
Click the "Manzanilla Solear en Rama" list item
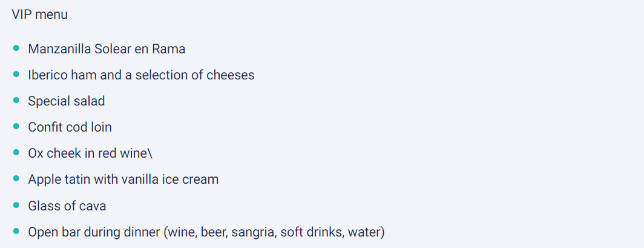107,49
